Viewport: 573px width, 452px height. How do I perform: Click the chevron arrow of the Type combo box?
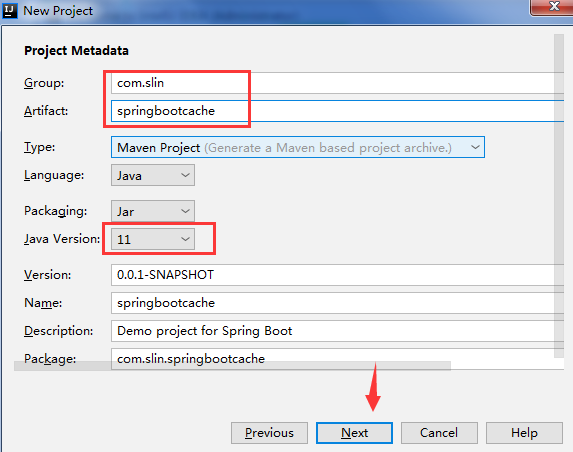(475, 147)
